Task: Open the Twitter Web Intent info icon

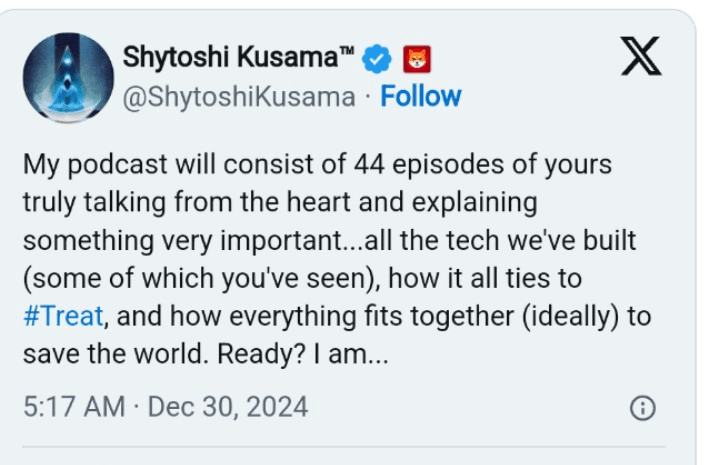Action: coord(644,408)
